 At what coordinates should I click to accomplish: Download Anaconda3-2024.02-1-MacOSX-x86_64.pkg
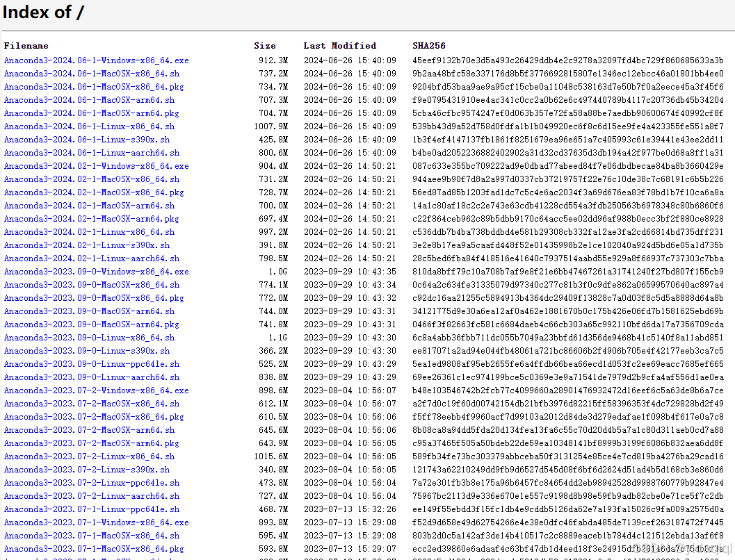pos(94,192)
